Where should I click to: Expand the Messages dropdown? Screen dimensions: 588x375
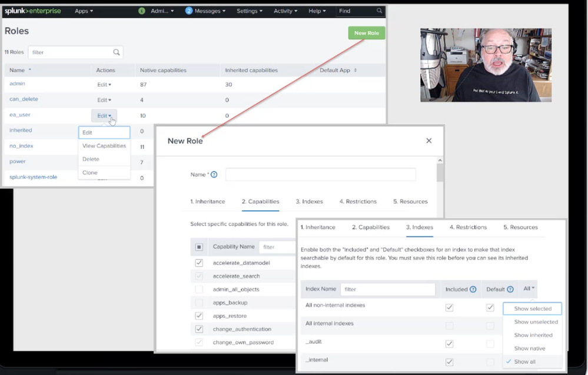click(x=210, y=11)
